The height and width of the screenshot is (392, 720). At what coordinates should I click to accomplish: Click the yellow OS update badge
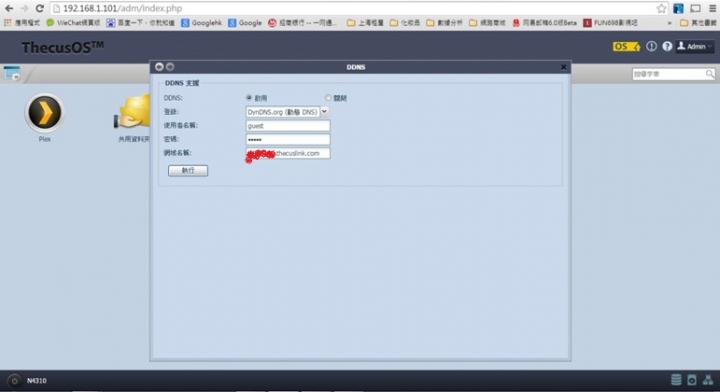point(625,46)
